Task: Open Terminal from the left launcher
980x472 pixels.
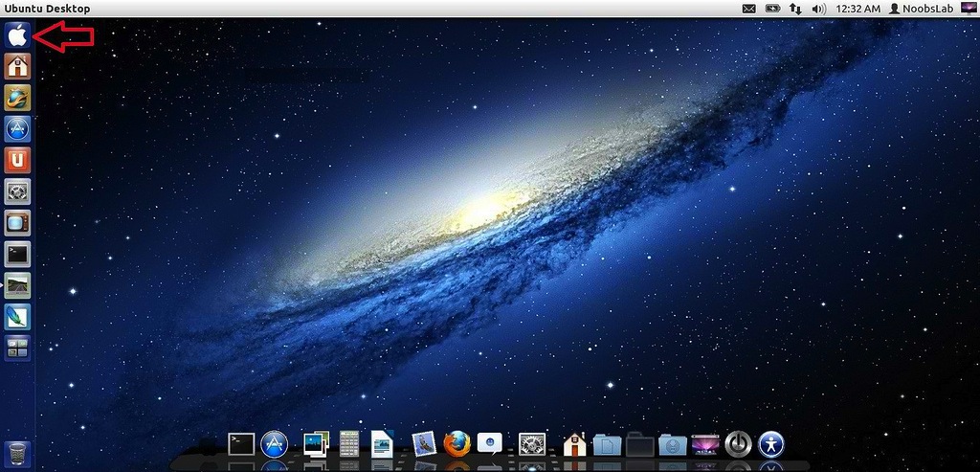Action: point(17,255)
